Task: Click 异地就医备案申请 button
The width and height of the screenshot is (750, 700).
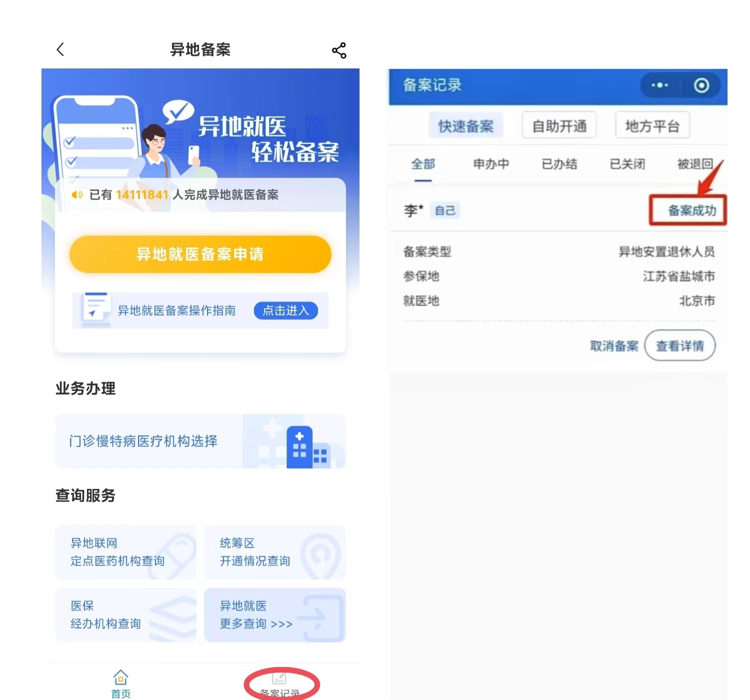Action: (200, 254)
